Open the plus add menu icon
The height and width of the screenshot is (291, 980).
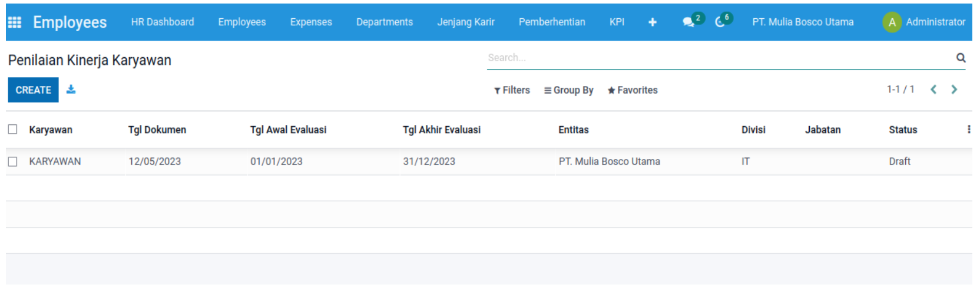(x=652, y=22)
